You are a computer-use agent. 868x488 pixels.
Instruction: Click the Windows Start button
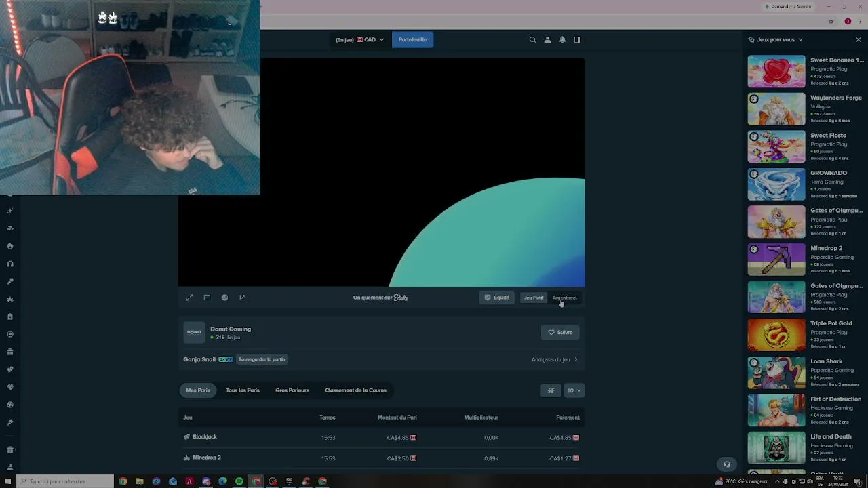point(9,481)
